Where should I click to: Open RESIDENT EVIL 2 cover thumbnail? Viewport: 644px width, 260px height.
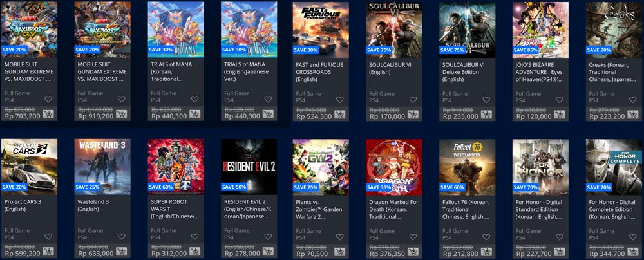pos(249,167)
